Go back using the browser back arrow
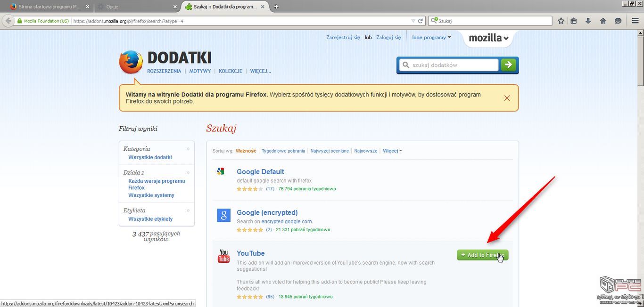Viewport: 644px width, 307px height. click(x=8, y=21)
